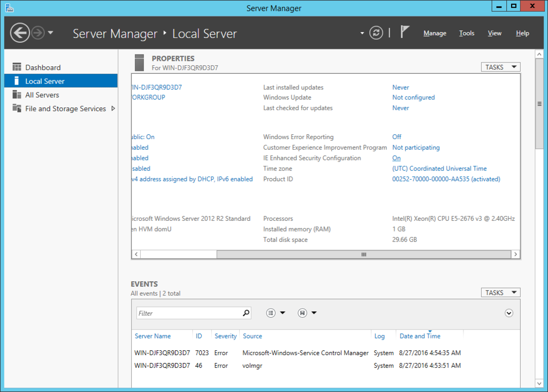
Task: Click the WORKGROUP link
Action: click(149, 97)
